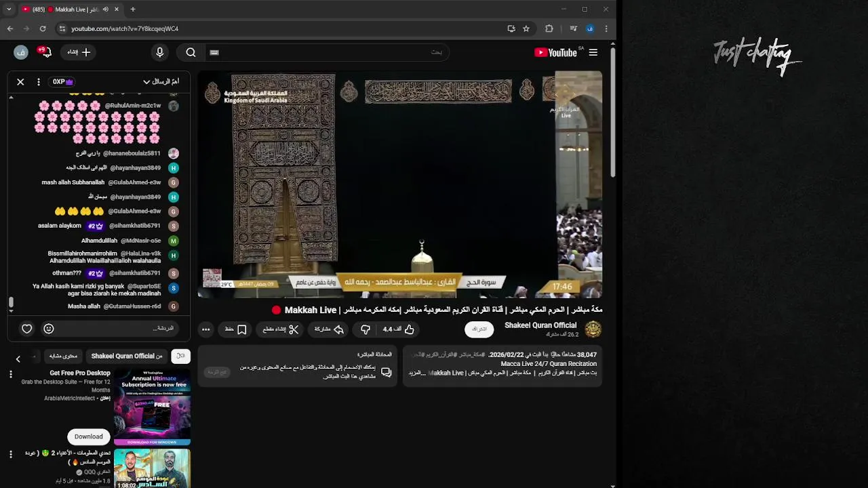Create a clip with scissors button
Image resolution: width=868 pixels, height=488 pixels.
(x=281, y=329)
